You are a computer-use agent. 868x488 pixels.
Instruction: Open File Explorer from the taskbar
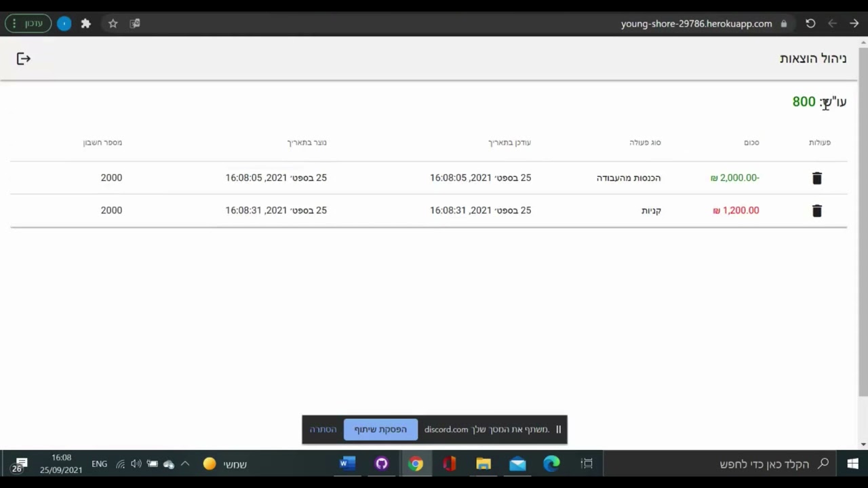484,464
